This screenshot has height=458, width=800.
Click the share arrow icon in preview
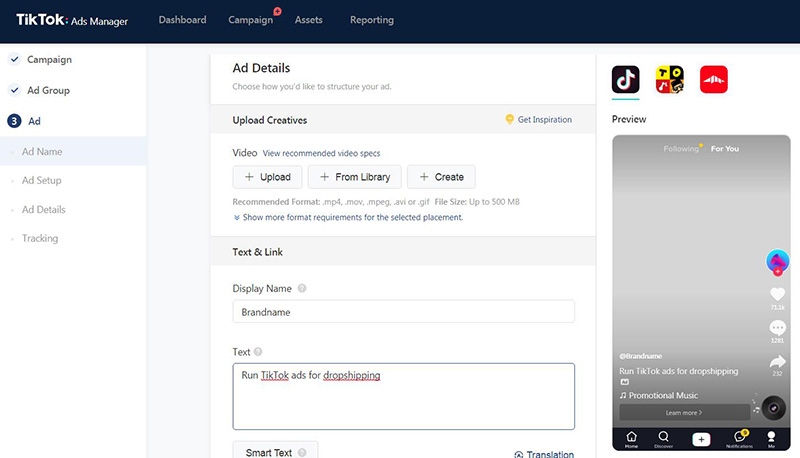click(777, 362)
